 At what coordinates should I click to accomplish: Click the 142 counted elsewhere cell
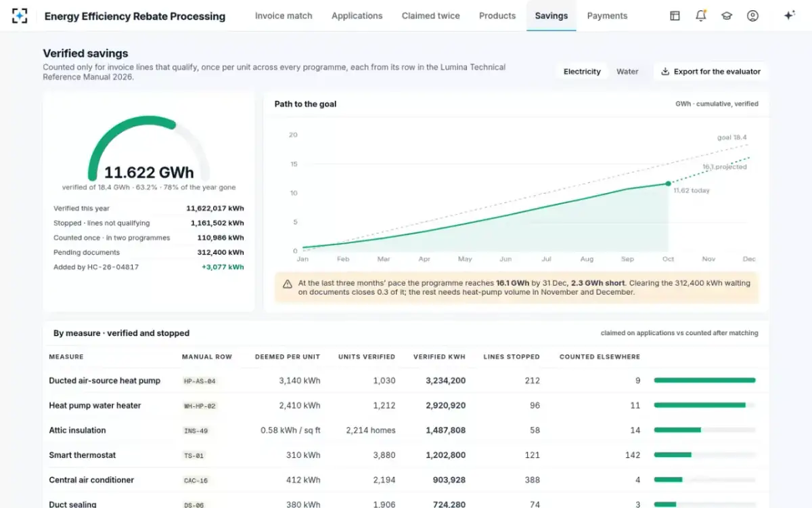pos(633,455)
